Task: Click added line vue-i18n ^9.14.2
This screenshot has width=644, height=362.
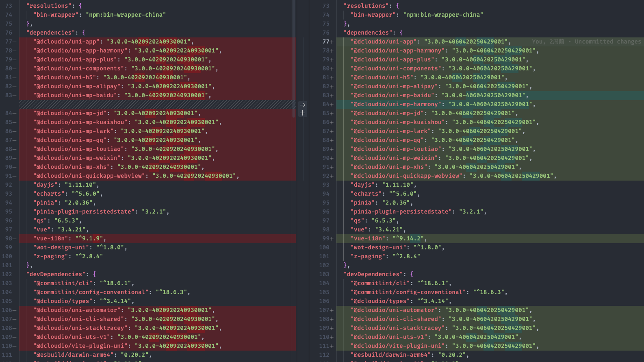Action: (x=490, y=238)
